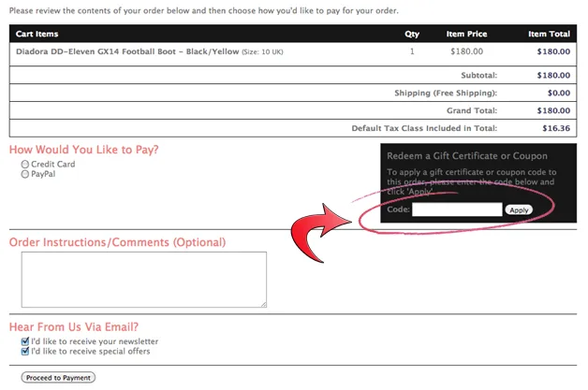Click the Redeem a Gift Certificate heading
588x390 pixels.
point(466,156)
